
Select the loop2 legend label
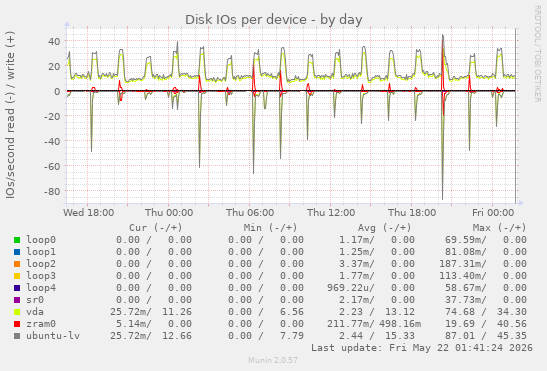coord(41,264)
